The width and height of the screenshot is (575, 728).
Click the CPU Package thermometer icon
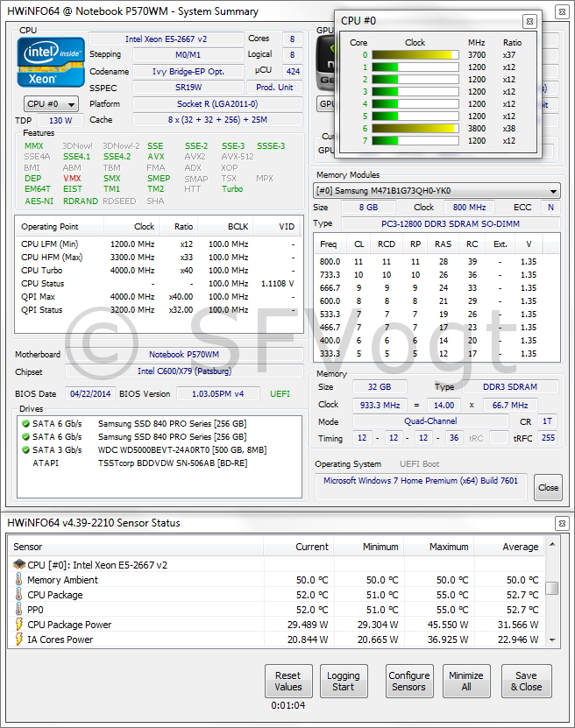(19, 594)
